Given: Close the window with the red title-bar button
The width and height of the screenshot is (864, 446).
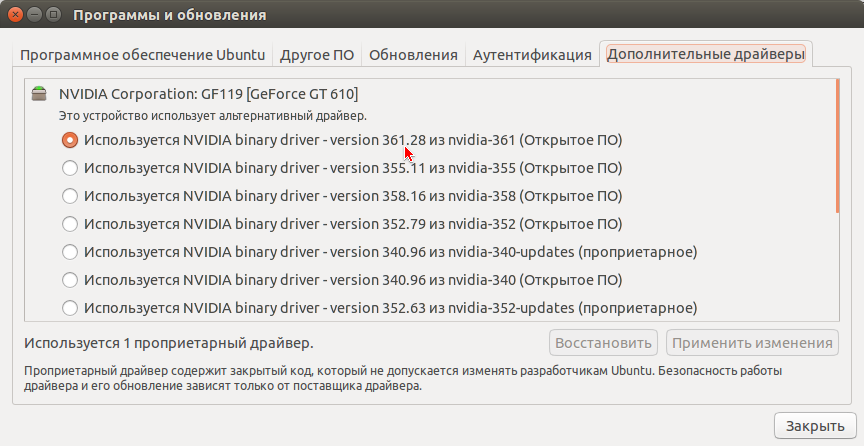Looking at the screenshot, I should coord(16,15).
